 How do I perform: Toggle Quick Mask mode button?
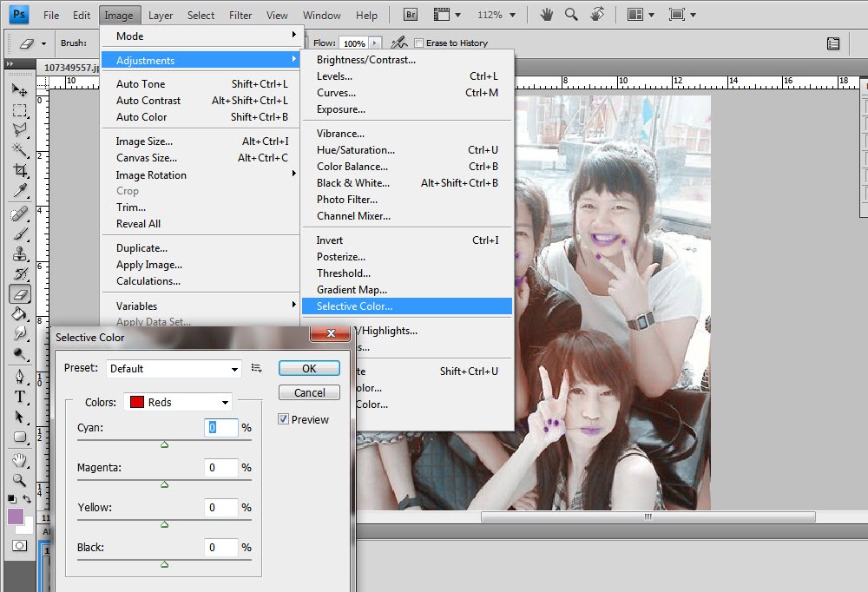click(19, 546)
